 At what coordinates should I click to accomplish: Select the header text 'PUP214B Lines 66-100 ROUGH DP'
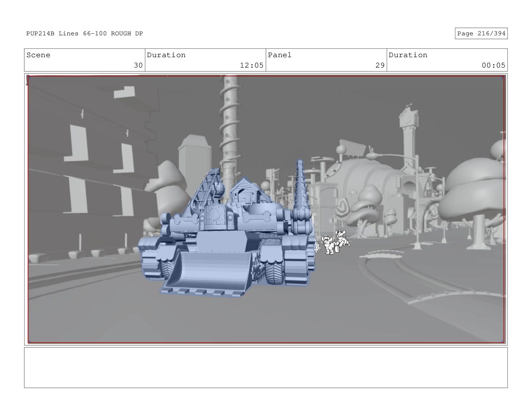click(x=84, y=34)
